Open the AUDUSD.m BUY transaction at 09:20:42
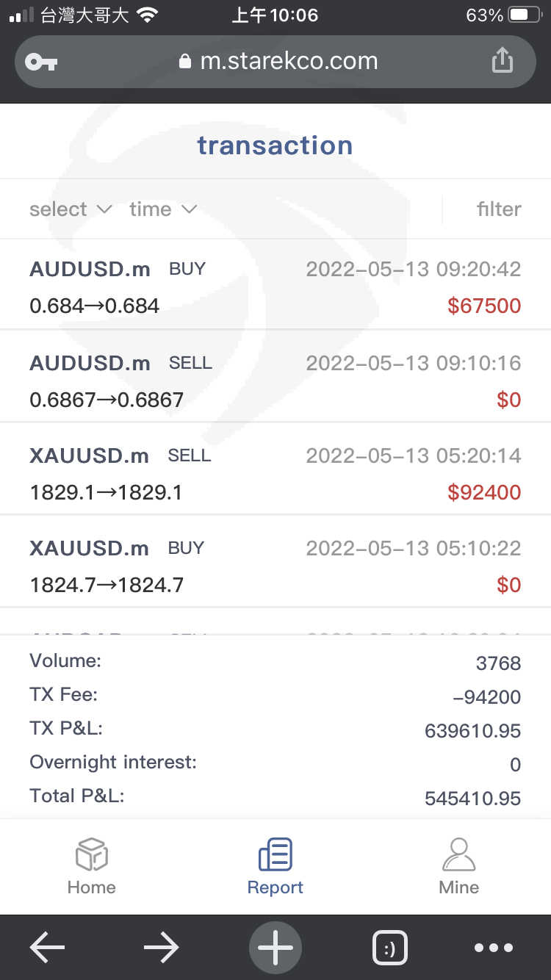The image size is (551, 980). [275, 287]
